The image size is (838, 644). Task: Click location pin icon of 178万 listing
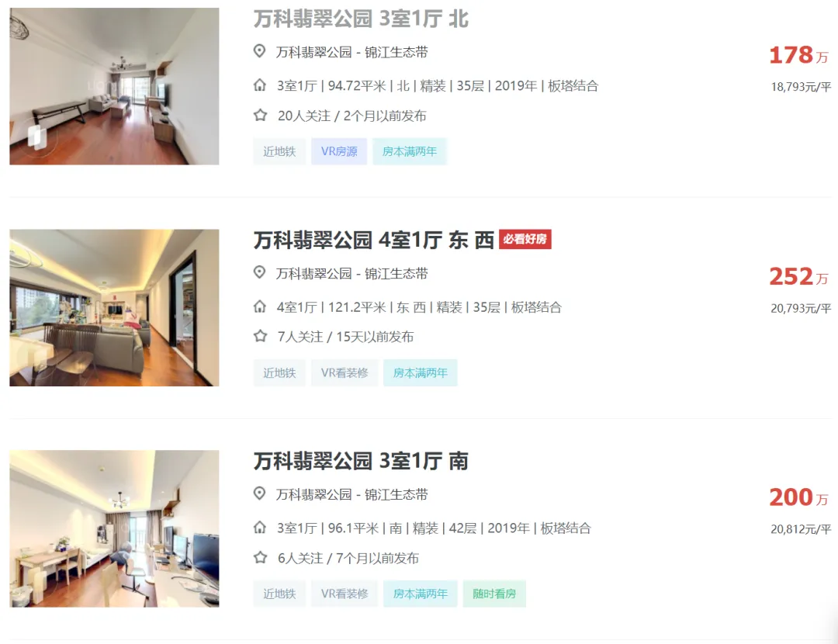(259, 51)
